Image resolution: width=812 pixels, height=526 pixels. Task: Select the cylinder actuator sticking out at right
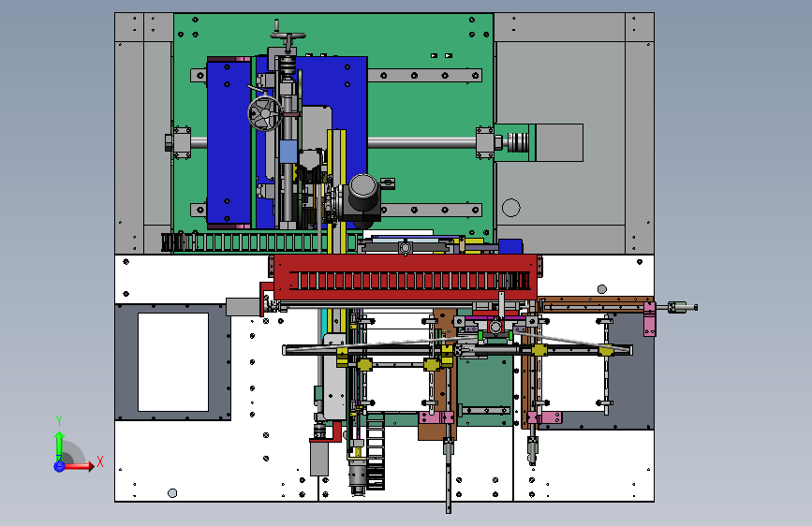coord(682,308)
